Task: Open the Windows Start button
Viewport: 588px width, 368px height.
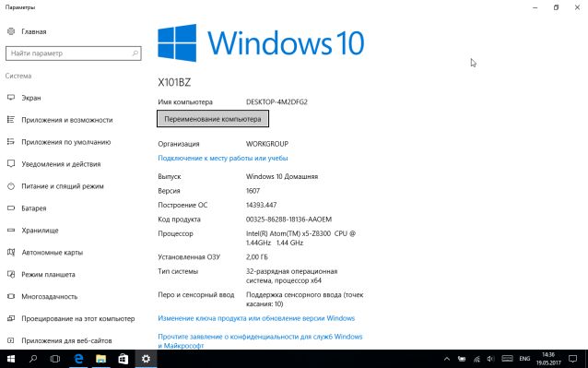Action: click(11, 359)
